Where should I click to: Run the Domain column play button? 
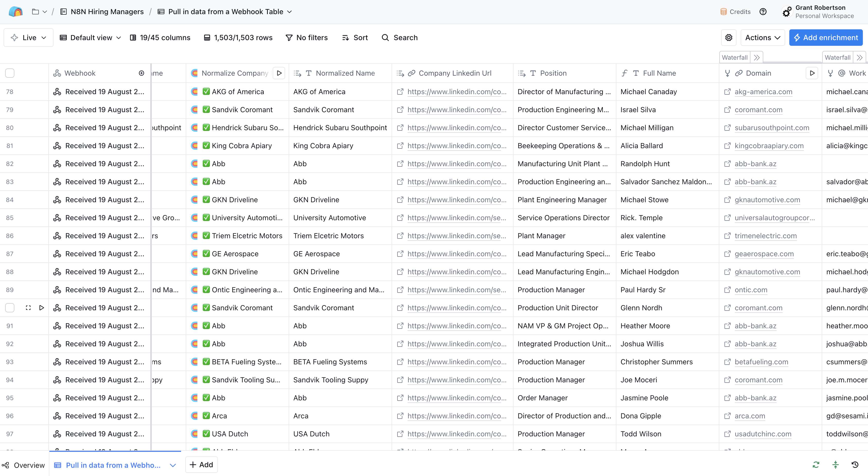pos(812,73)
